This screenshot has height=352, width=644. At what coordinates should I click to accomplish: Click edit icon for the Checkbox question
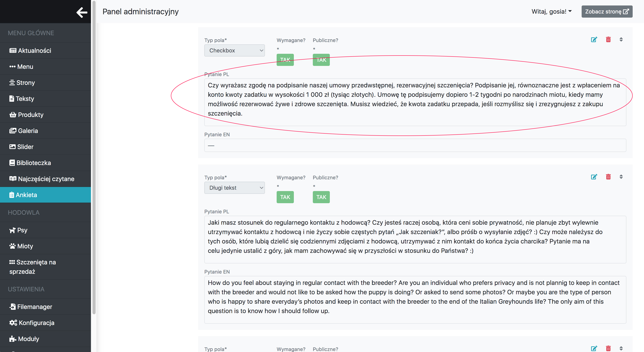(594, 40)
